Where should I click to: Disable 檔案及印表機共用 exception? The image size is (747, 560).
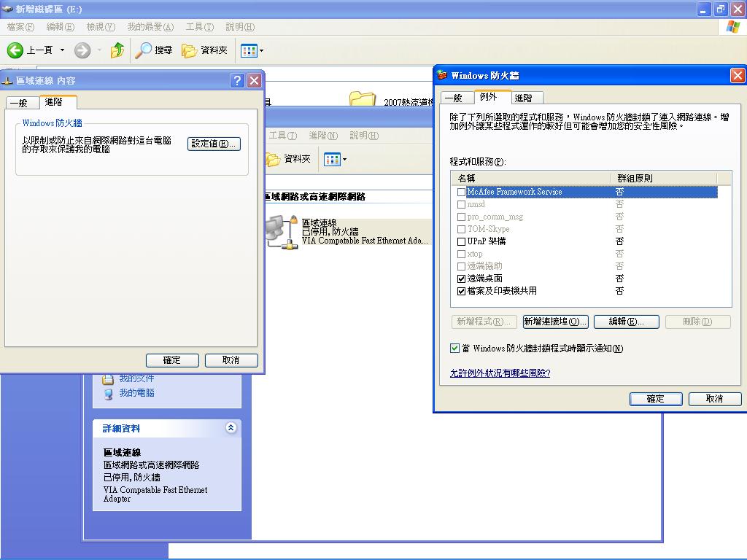(x=460, y=291)
